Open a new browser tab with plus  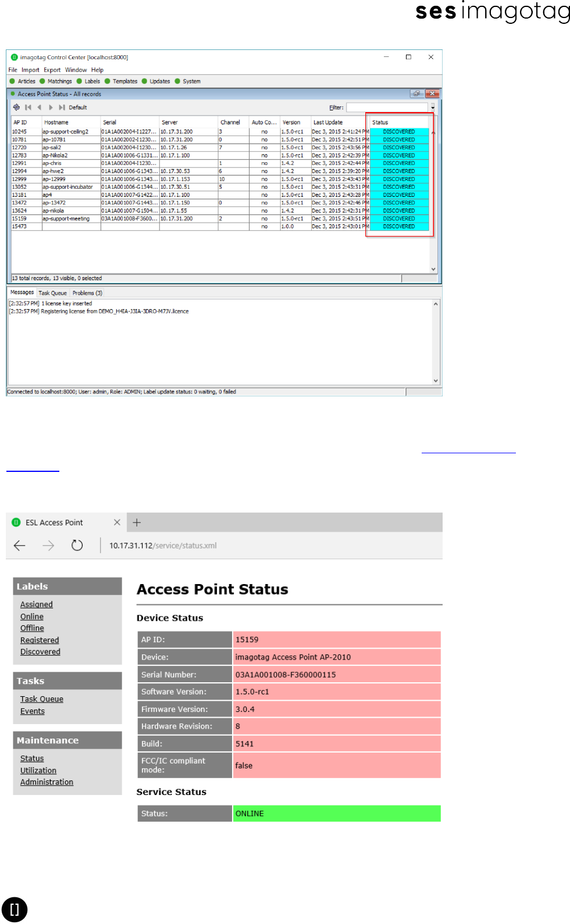[137, 522]
